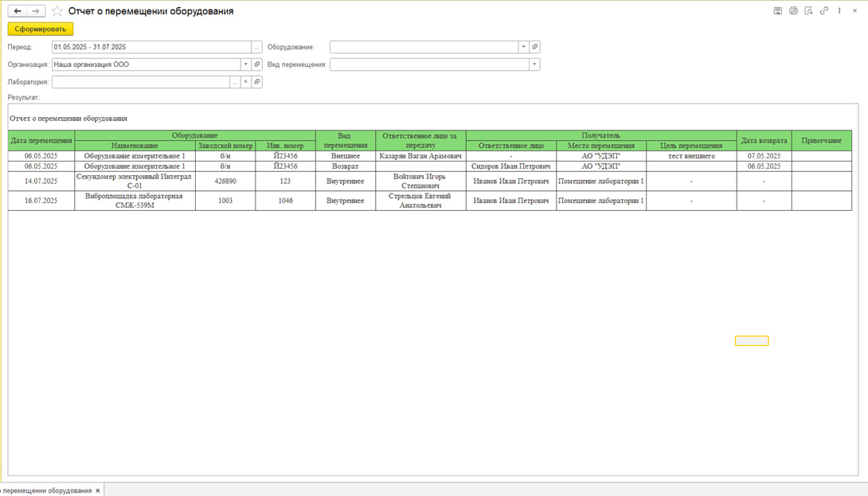This screenshot has height=496, width=868.
Task: Select the Дата возврата column header
Action: [x=764, y=141]
